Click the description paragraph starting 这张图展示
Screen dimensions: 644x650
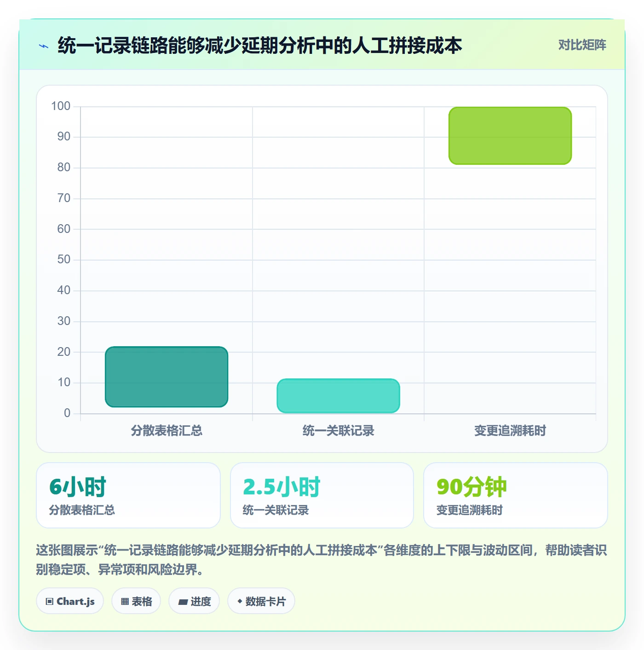click(x=322, y=560)
